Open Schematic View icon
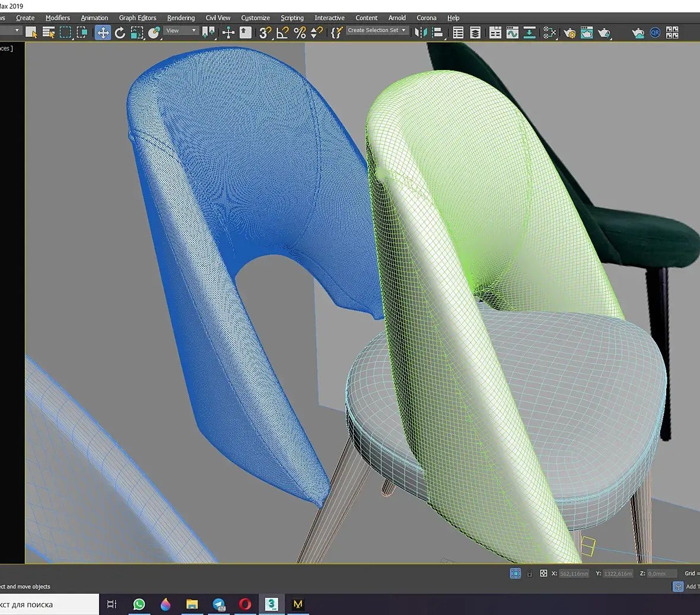 pyautogui.click(x=530, y=33)
